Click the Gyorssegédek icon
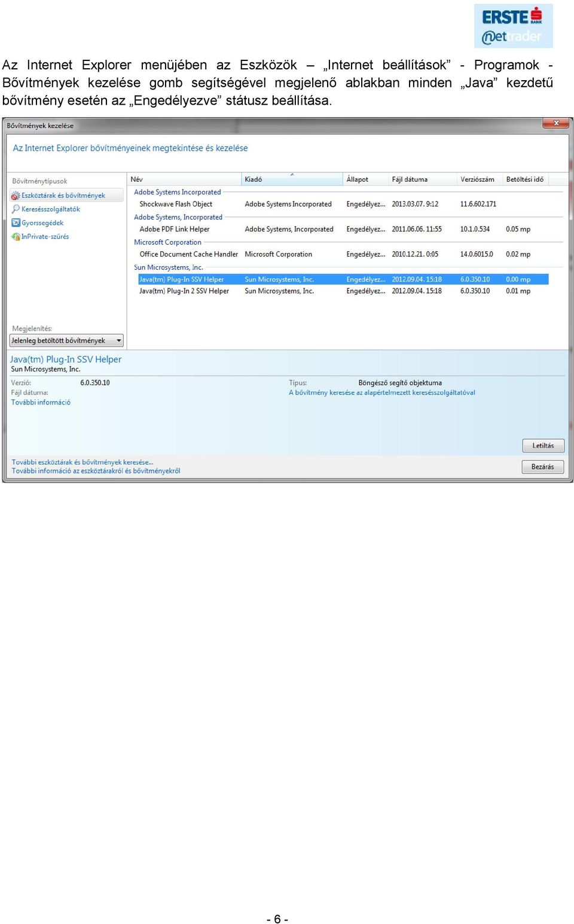Screen dimensions: 574x924 click(16, 223)
